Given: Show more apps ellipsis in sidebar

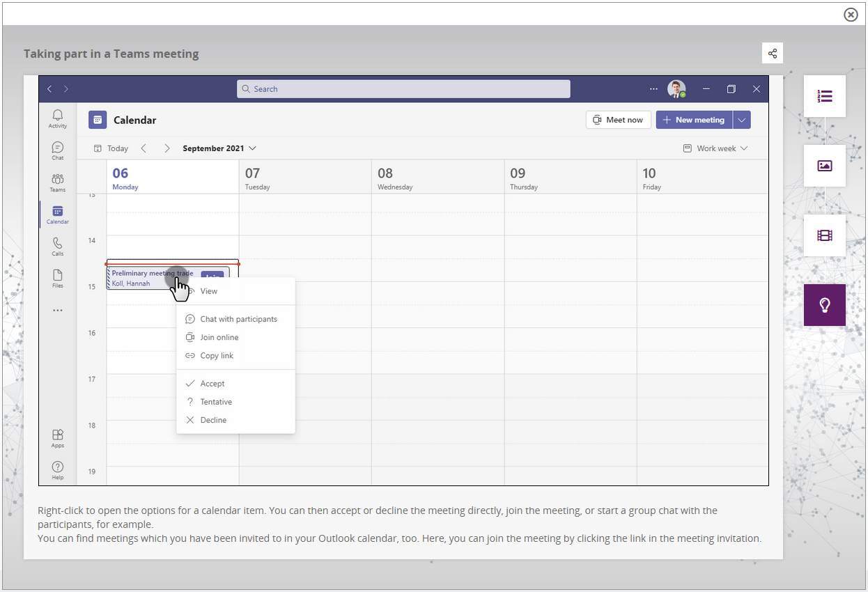Looking at the screenshot, I should [x=58, y=311].
